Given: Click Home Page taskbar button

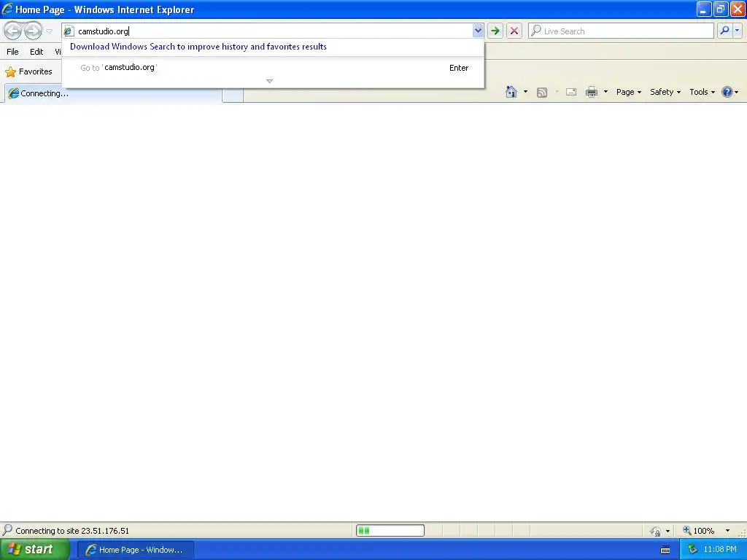Looking at the screenshot, I should click(x=136, y=550).
